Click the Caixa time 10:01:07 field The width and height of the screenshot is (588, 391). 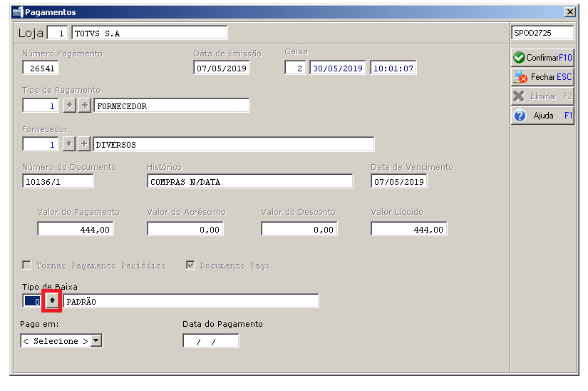click(393, 68)
